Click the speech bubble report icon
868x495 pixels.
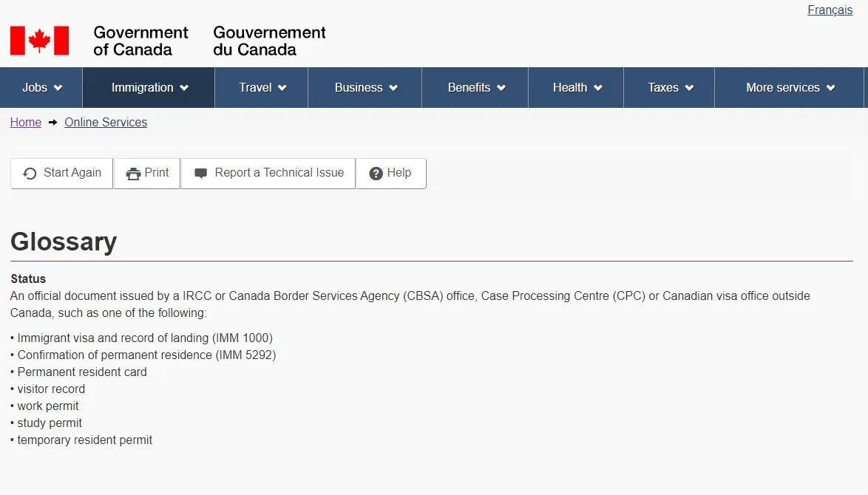tap(201, 173)
